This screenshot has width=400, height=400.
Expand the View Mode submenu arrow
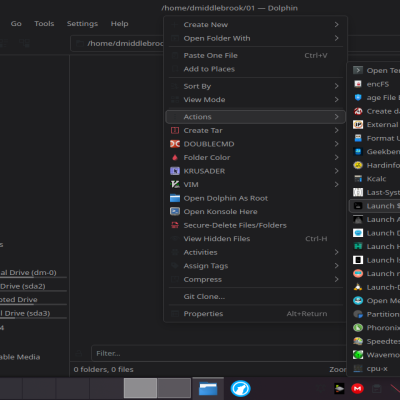[336, 100]
